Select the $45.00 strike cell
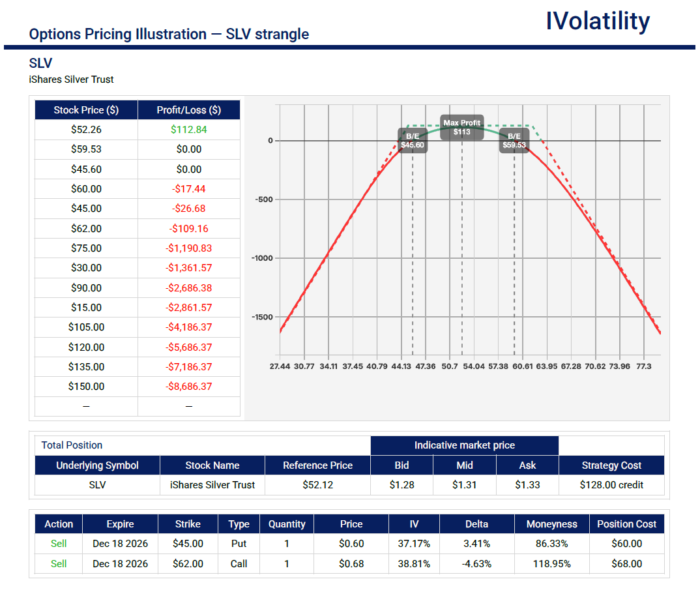The image size is (700, 590). coord(188,544)
